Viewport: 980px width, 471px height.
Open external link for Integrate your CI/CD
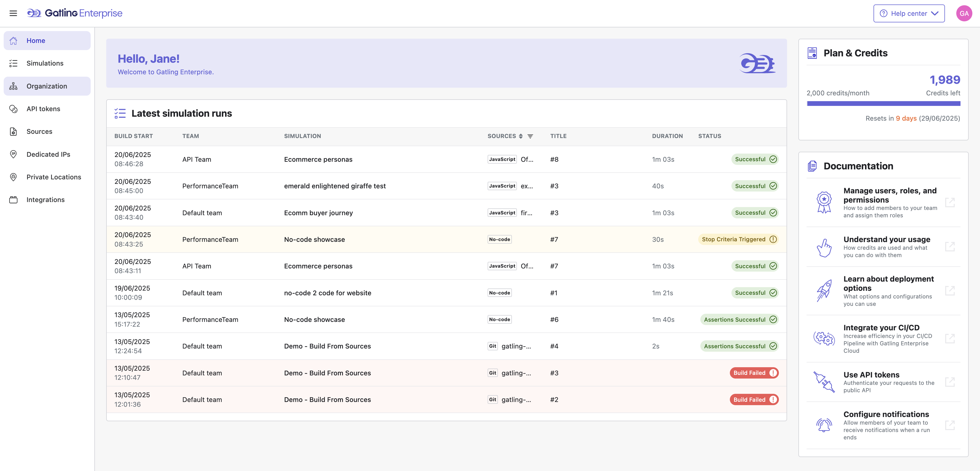click(x=950, y=338)
